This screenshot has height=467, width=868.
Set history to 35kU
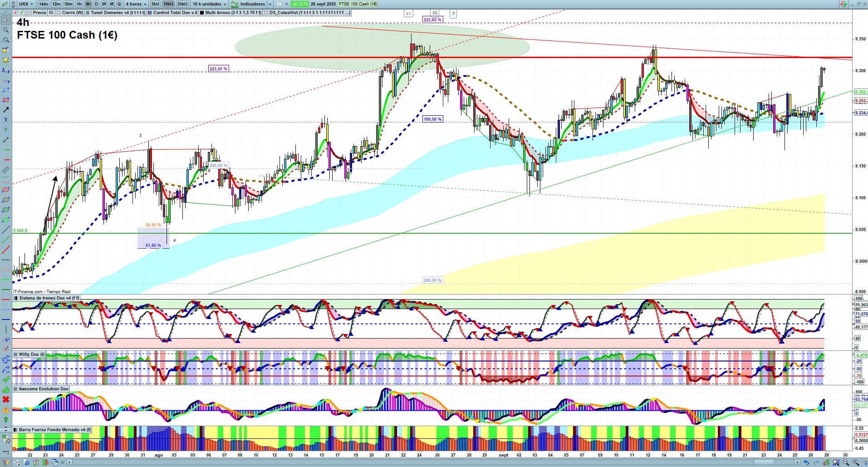click(182, 4)
